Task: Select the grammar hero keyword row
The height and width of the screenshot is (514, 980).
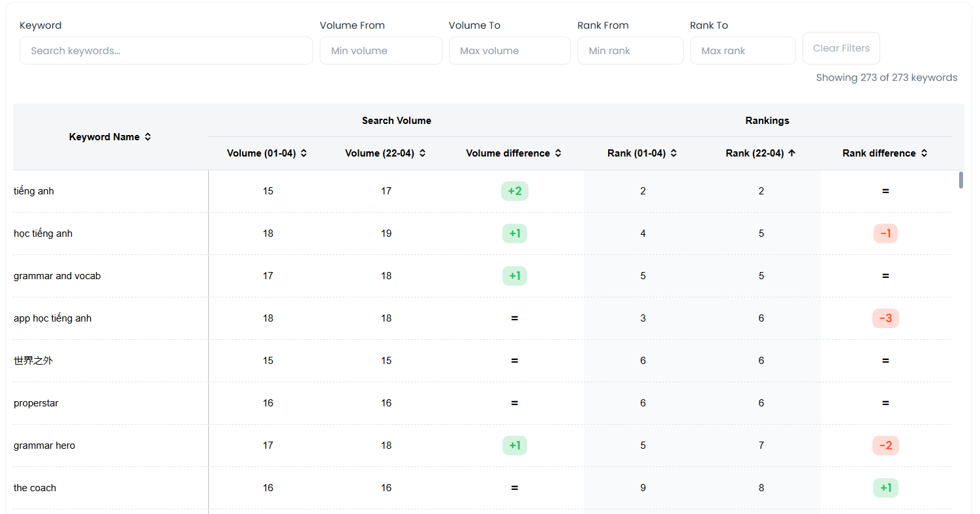Action: 482,446
